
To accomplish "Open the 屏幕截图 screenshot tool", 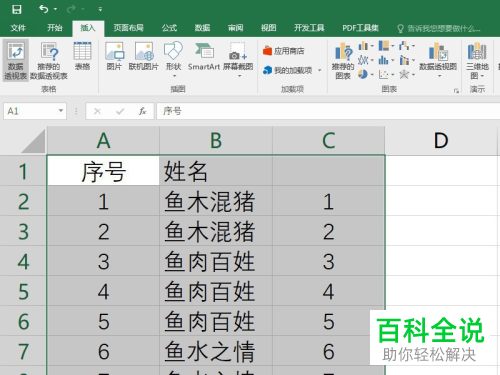I will point(238,59).
